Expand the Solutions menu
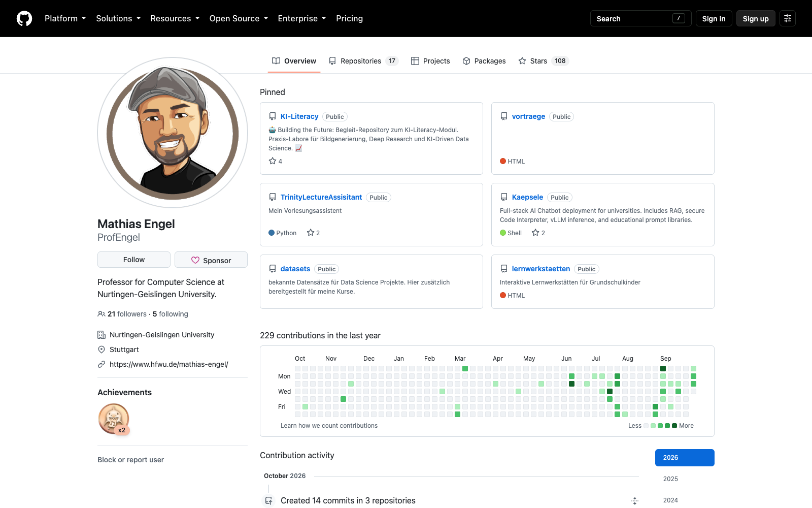This screenshot has width=812, height=508. [118, 18]
